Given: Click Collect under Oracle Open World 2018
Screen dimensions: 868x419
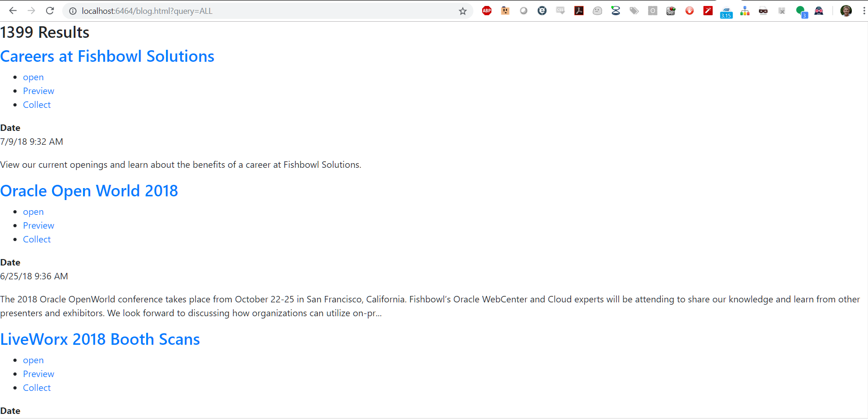Looking at the screenshot, I should pos(37,239).
